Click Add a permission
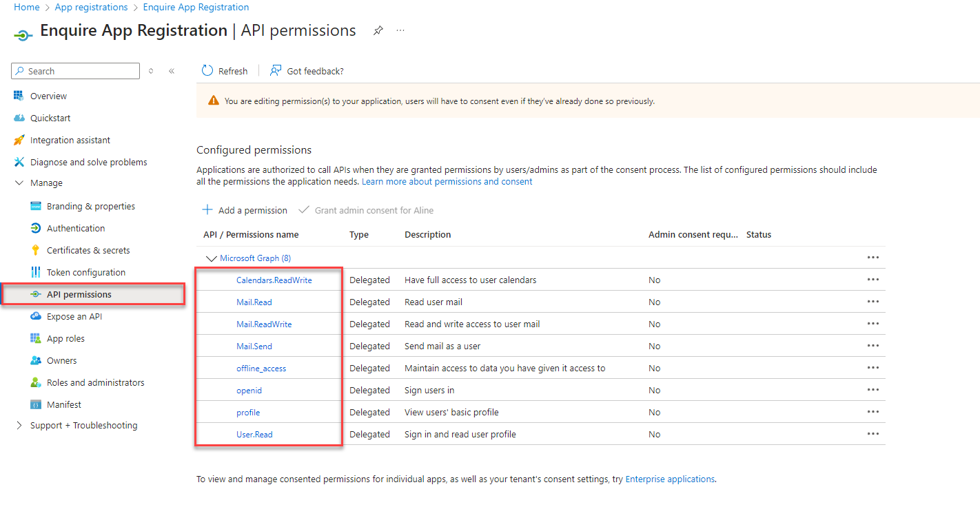Screen dimensions: 980x518 pos(245,210)
